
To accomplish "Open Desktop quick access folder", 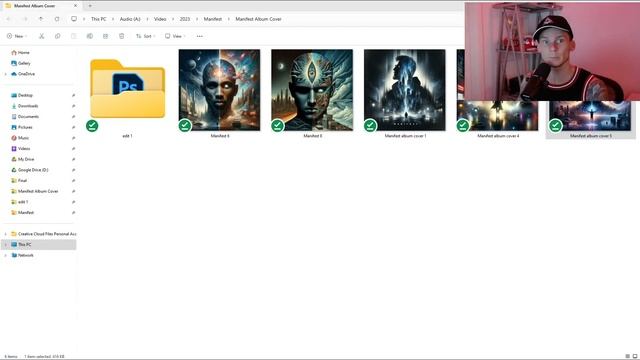I will pos(22,95).
